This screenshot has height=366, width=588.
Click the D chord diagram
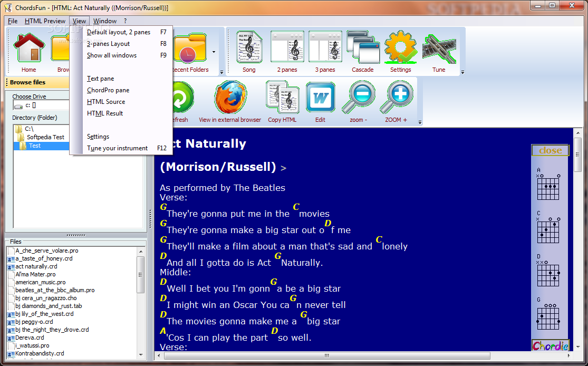(x=548, y=271)
